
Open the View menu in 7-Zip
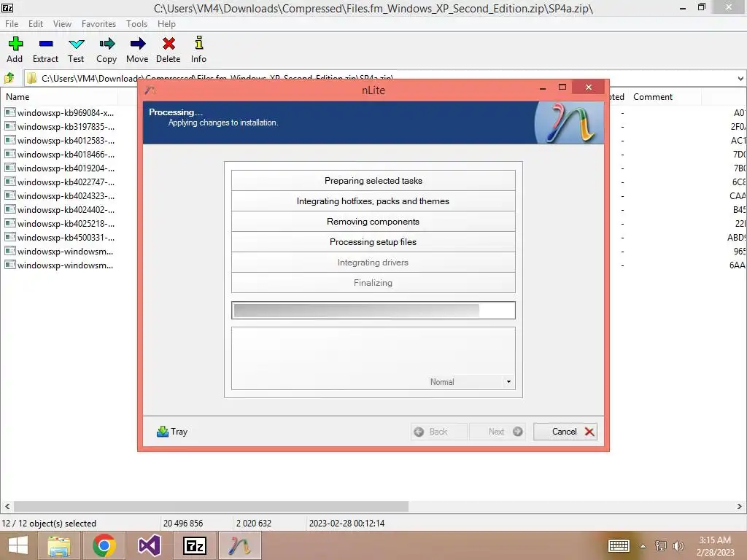click(63, 24)
